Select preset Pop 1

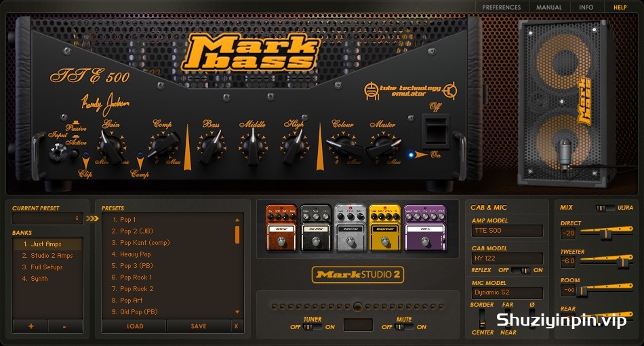[168, 220]
